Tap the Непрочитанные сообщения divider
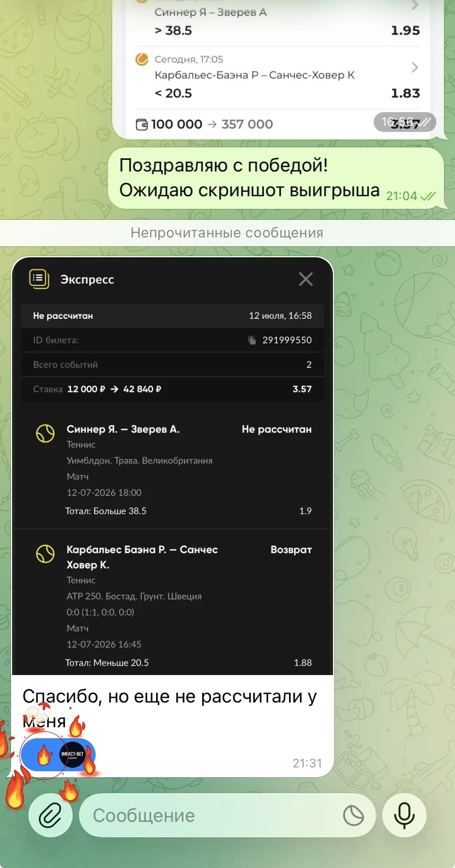Viewport: 455px width, 868px height. coord(227,233)
